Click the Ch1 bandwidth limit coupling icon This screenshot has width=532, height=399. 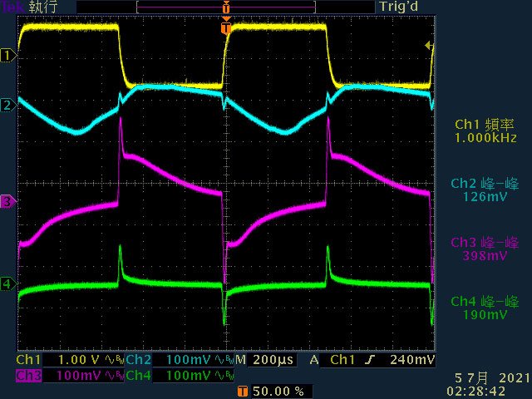[115, 360]
